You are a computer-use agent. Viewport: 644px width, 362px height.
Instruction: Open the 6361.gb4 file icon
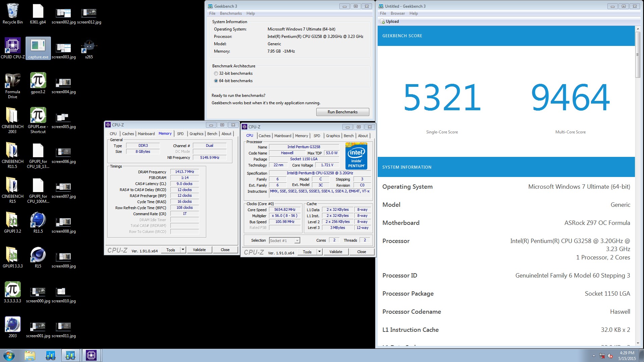tap(38, 14)
